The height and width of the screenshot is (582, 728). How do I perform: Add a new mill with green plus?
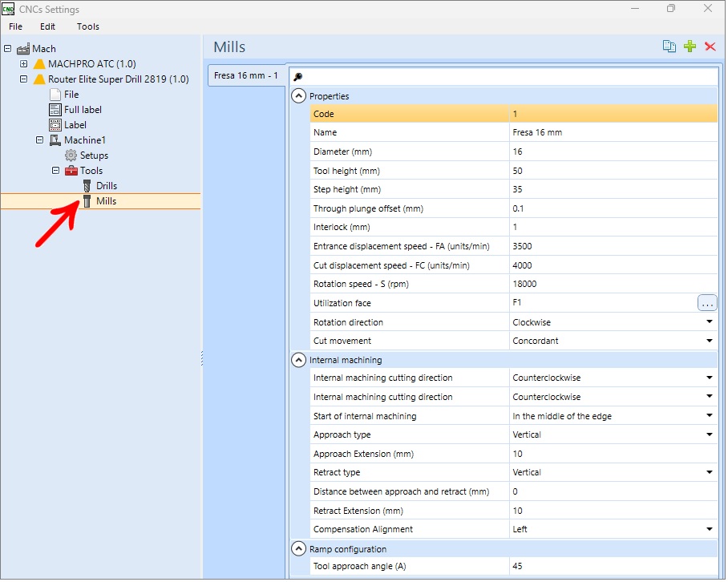click(x=690, y=46)
